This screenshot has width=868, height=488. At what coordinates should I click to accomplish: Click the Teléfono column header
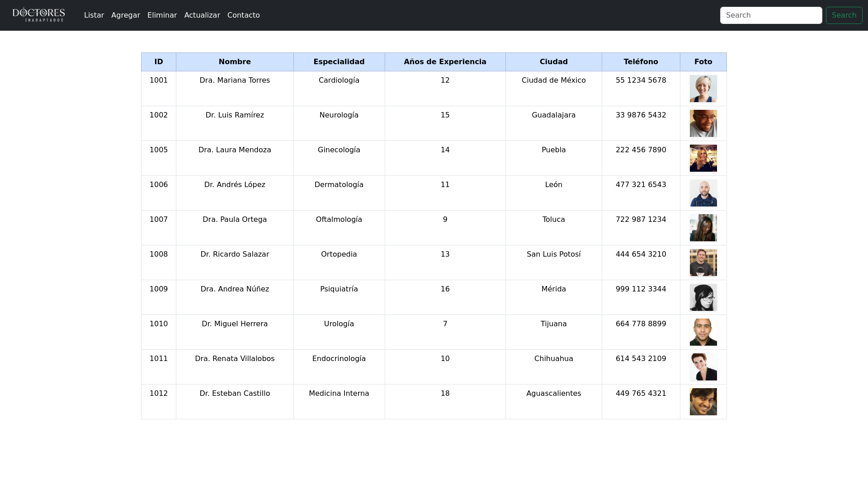(641, 62)
